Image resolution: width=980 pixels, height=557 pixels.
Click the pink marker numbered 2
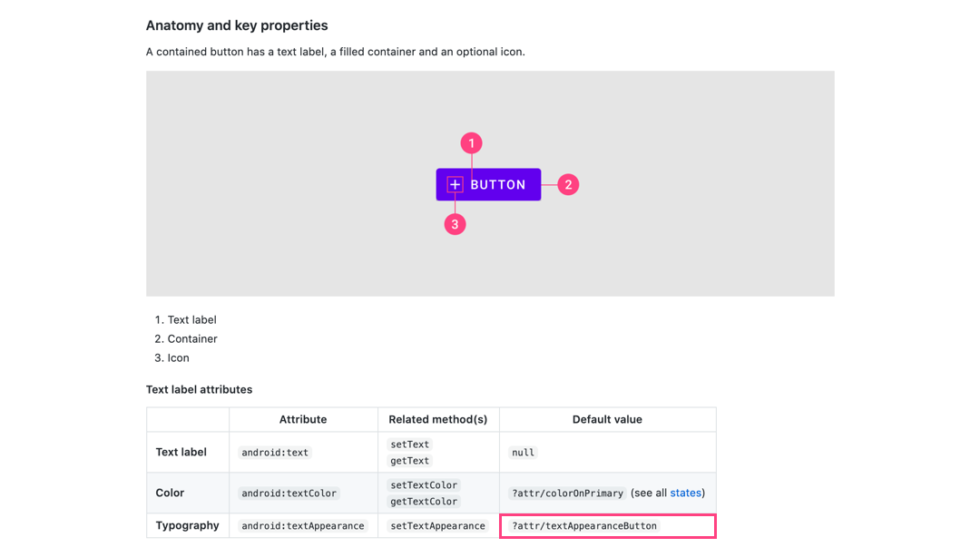568,185
